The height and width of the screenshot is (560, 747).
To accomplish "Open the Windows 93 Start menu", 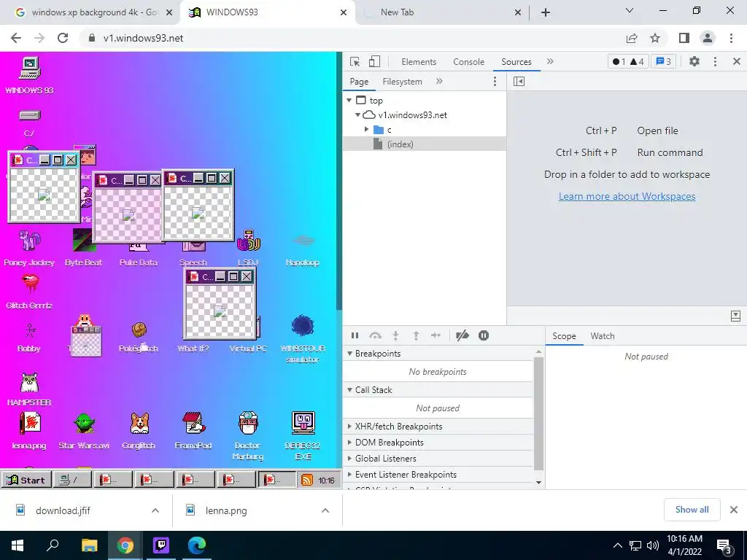I will point(27,480).
